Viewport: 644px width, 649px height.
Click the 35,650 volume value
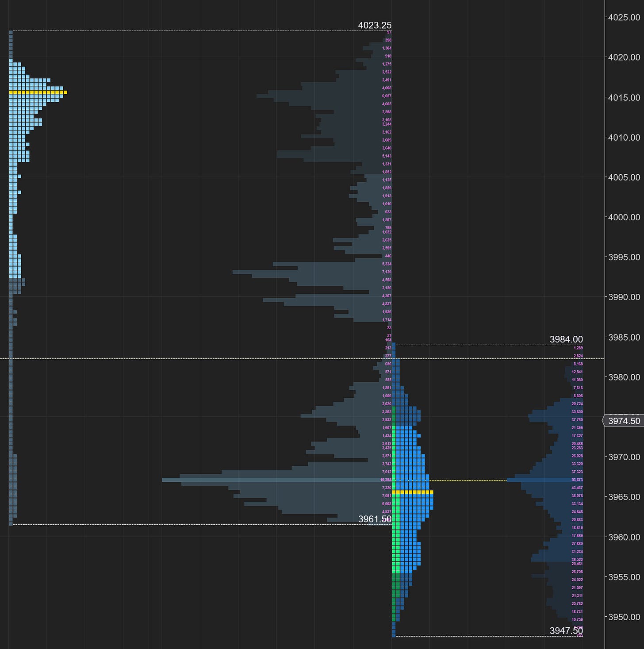pos(577,412)
